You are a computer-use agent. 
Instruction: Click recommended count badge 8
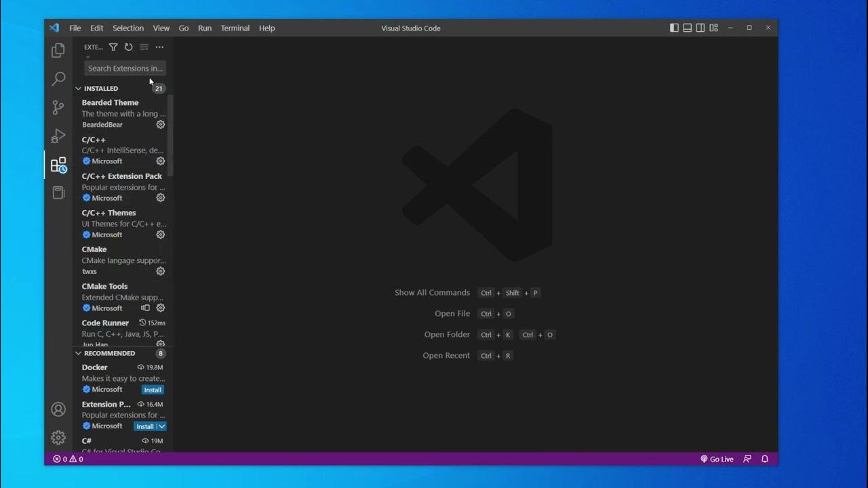coord(161,353)
